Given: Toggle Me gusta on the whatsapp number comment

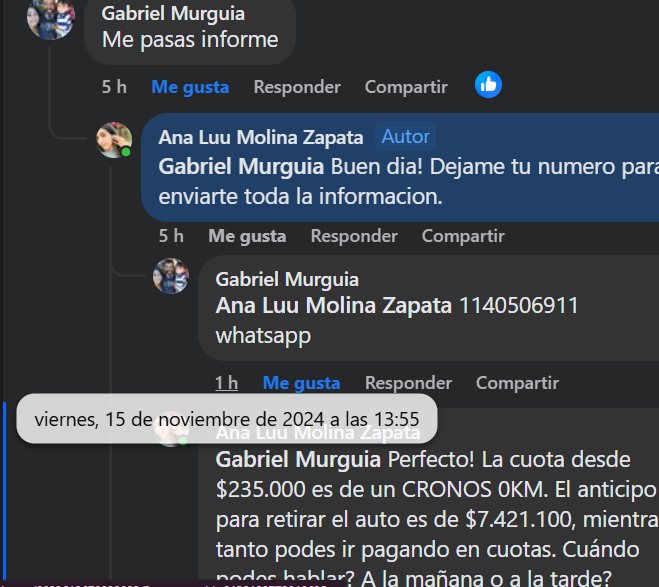Looking at the screenshot, I should click(x=301, y=383).
